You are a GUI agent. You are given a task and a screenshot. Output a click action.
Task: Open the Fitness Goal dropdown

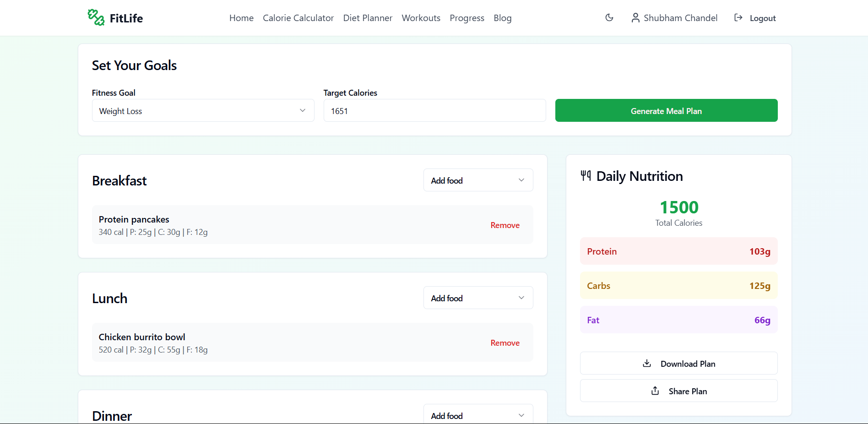pyautogui.click(x=203, y=111)
